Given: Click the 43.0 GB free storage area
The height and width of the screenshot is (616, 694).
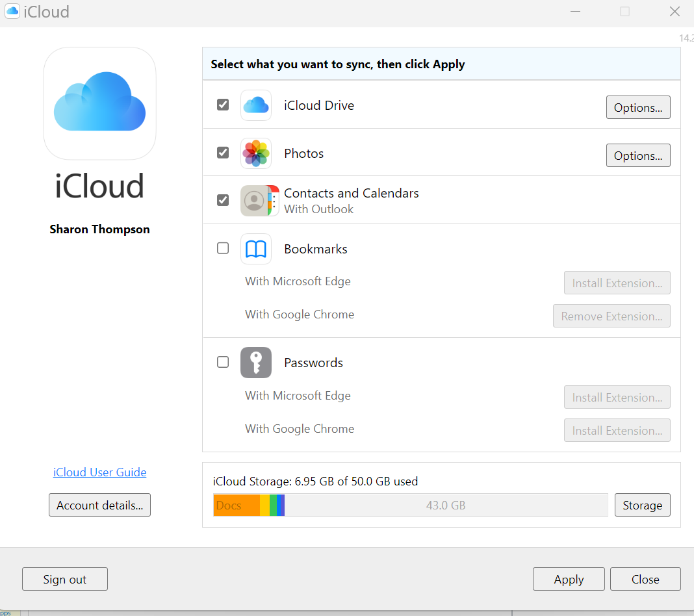Looking at the screenshot, I should (446, 505).
